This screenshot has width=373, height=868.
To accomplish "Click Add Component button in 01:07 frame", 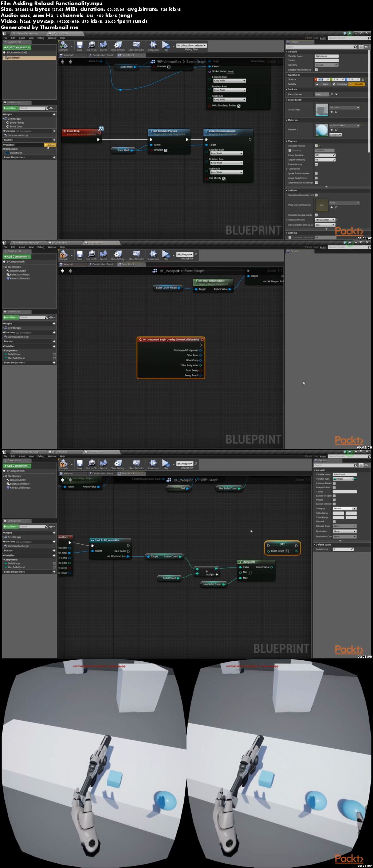I will pos(17,47).
